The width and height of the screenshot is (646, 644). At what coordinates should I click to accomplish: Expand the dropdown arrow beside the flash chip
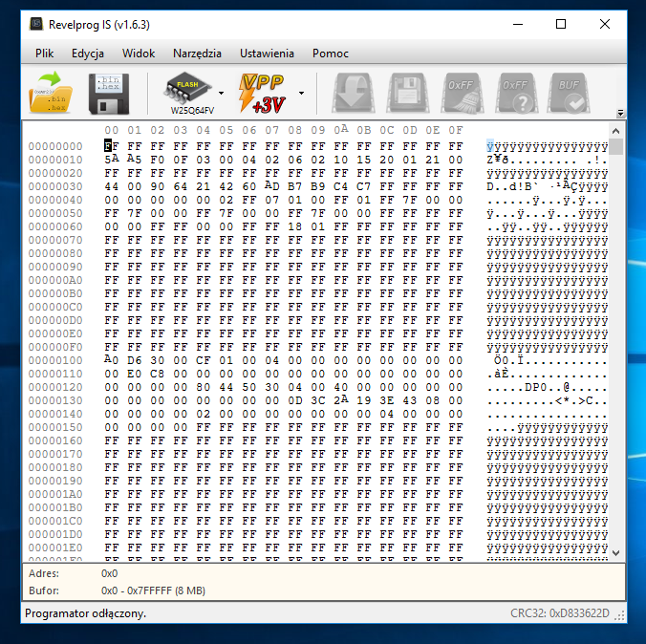click(222, 94)
